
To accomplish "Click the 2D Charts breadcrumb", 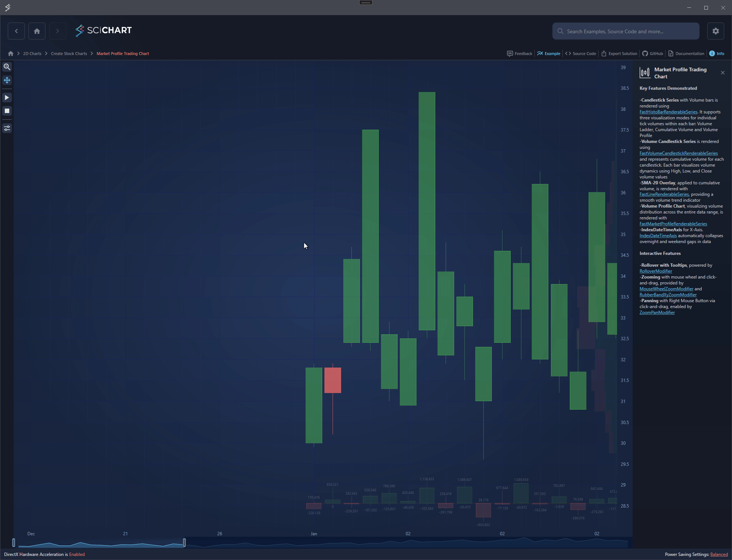I will click(32, 54).
